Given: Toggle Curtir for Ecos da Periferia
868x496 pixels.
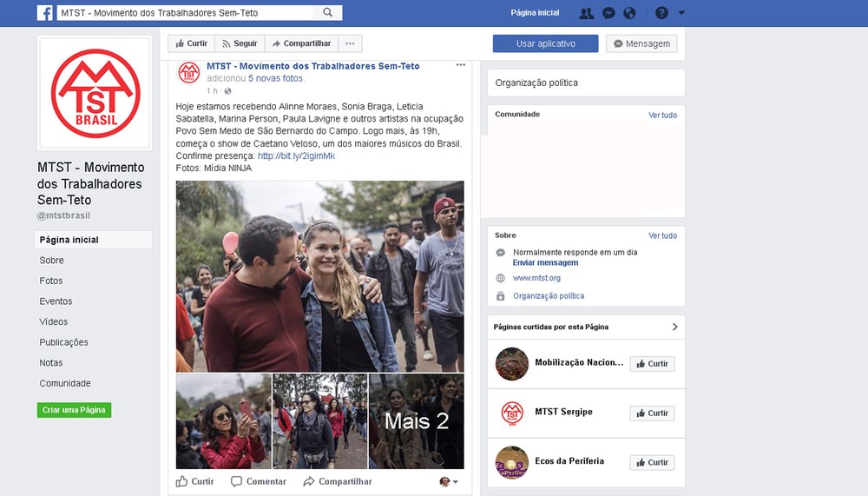Looking at the screenshot, I should 652,463.
